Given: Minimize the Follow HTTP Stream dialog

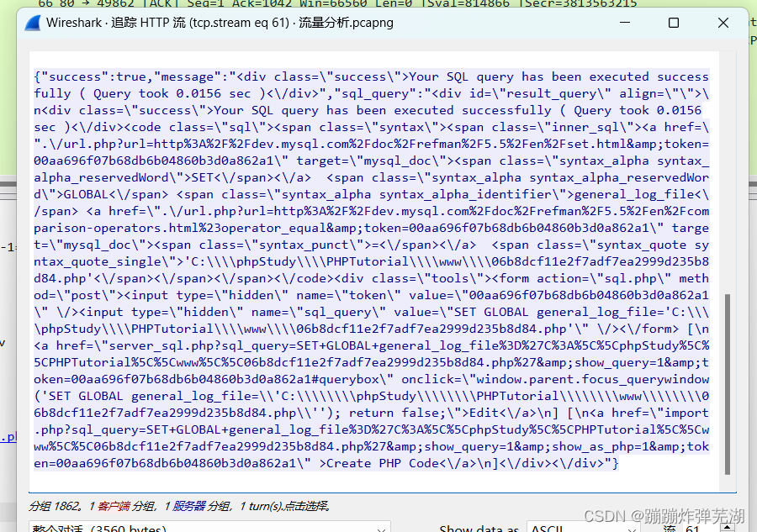Looking at the screenshot, I should click(x=625, y=23).
